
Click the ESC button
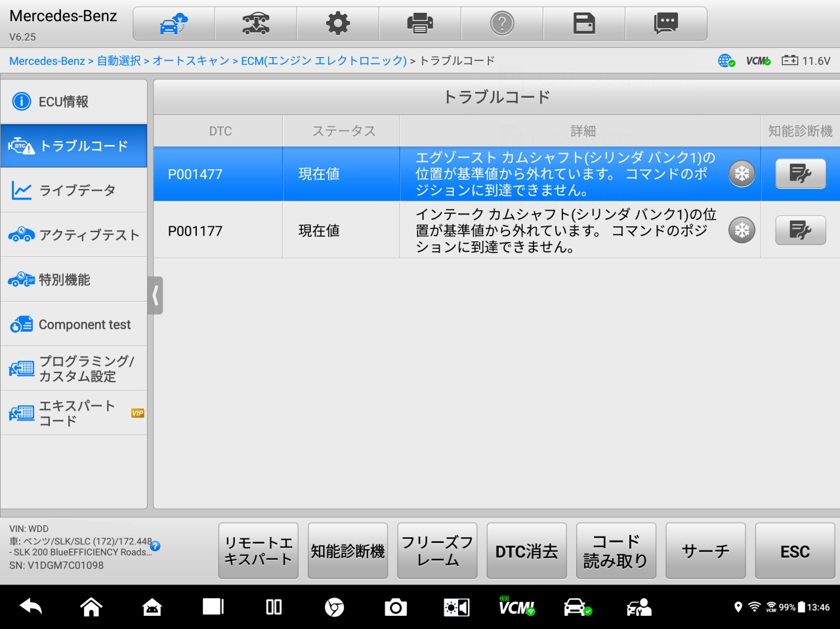795,552
